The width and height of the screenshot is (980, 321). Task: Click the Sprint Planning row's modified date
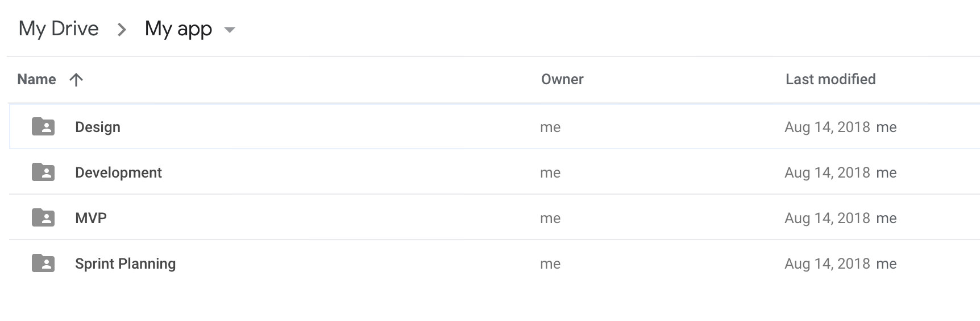(x=827, y=264)
